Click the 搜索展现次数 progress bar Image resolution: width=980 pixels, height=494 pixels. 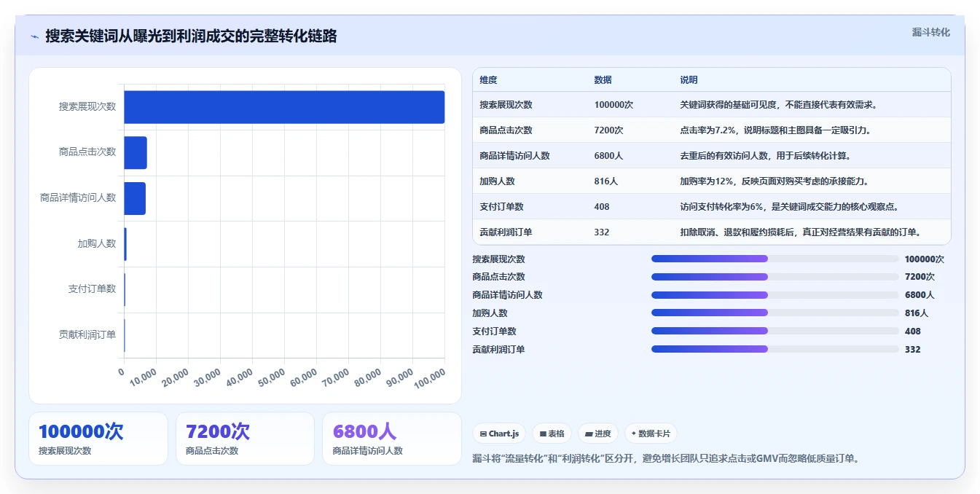click(775, 259)
